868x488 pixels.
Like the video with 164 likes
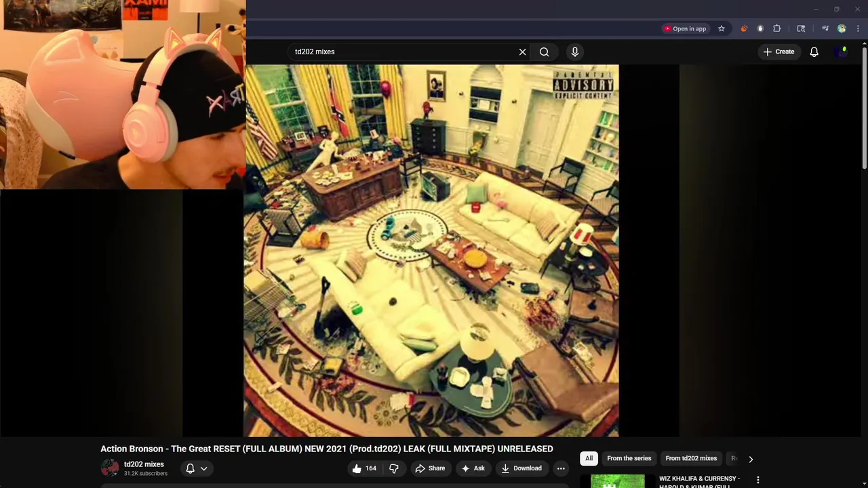tap(364, 468)
